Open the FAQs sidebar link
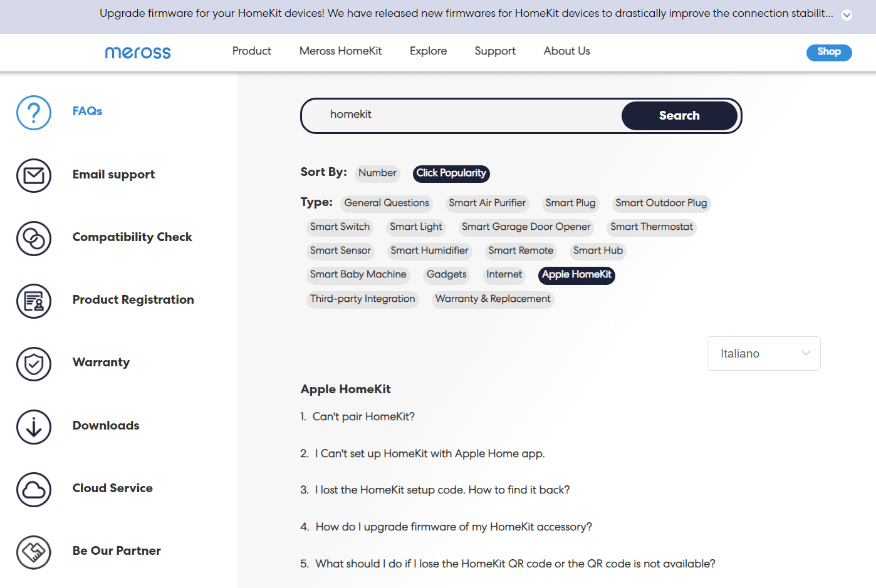The image size is (876, 588). point(87,111)
